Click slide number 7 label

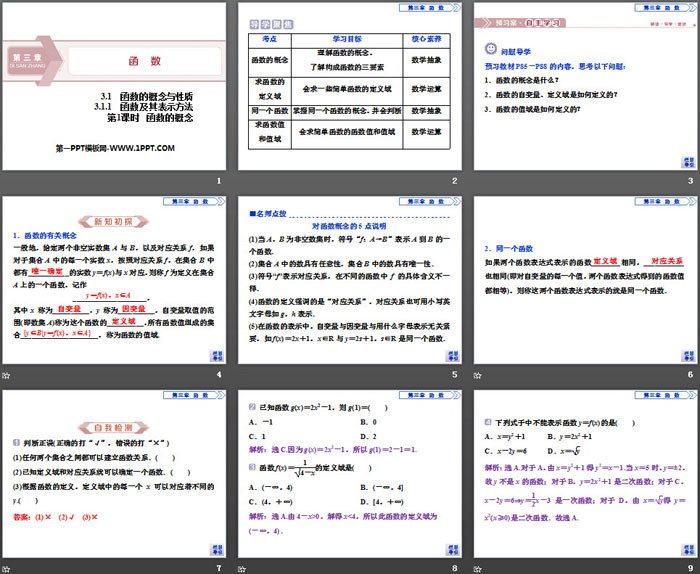(219, 568)
